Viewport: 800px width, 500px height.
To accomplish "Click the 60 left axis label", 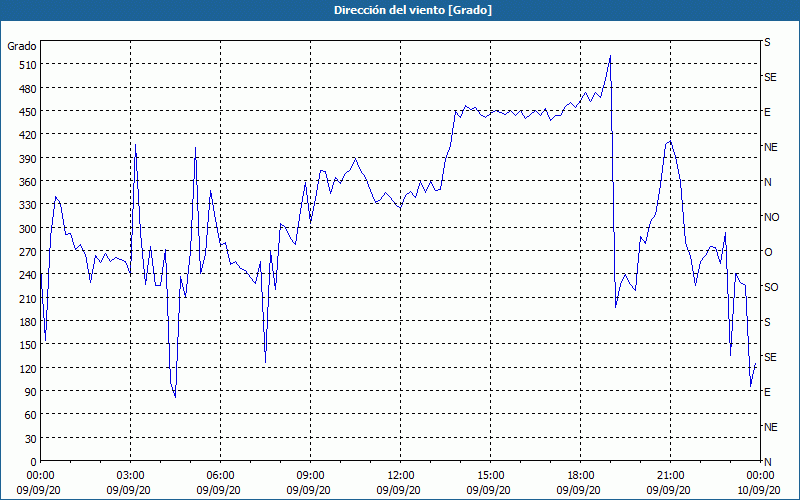I will 31,415.
